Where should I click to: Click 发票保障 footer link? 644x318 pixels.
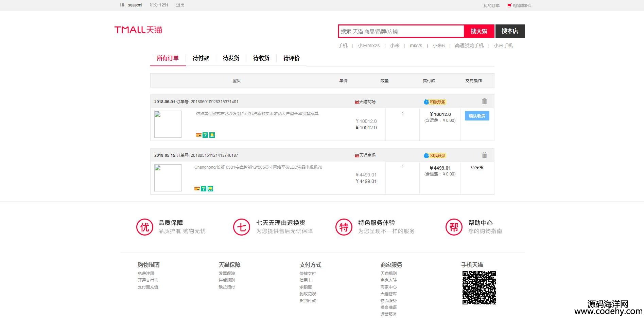pyautogui.click(x=227, y=274)
